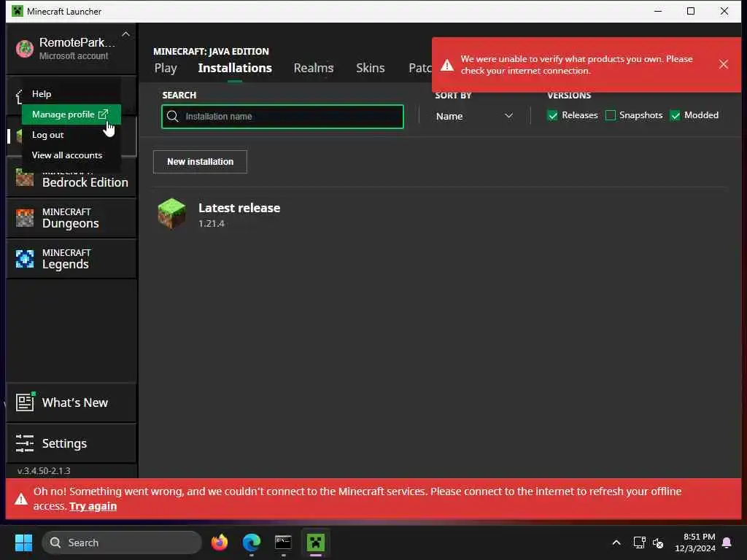Click warning icon in bottom error banner
Viewport: 747px width, 560px height.
(x=21, y=499)
